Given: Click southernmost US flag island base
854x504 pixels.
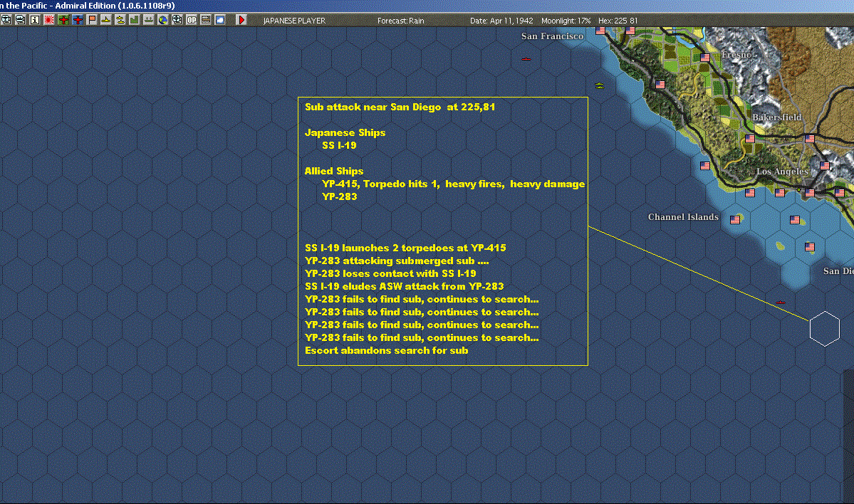Looking at the screenshot, I should pyautogui.click(x=810, y=247).
